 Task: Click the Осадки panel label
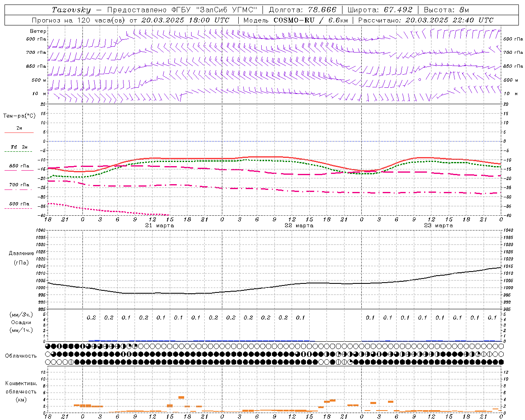coord(21,322)
